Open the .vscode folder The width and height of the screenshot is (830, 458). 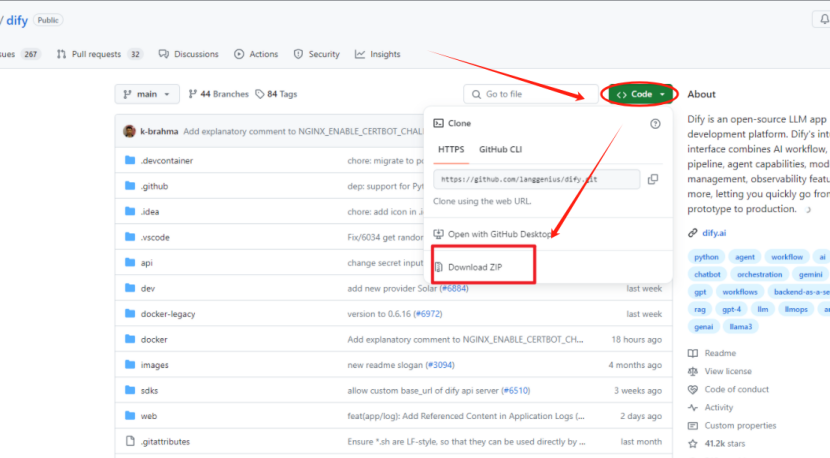click(155, 237)
